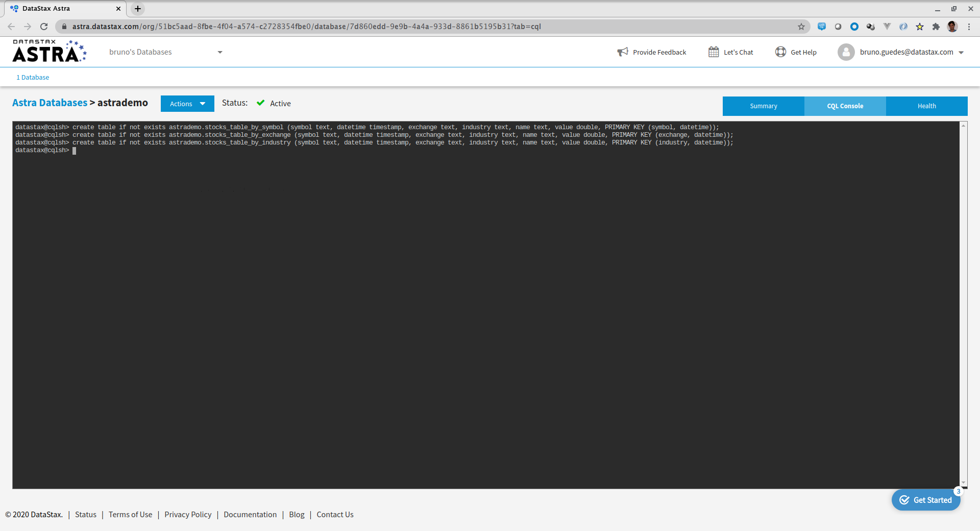Open the Chrome three-dot menu

tap(969, 27)
